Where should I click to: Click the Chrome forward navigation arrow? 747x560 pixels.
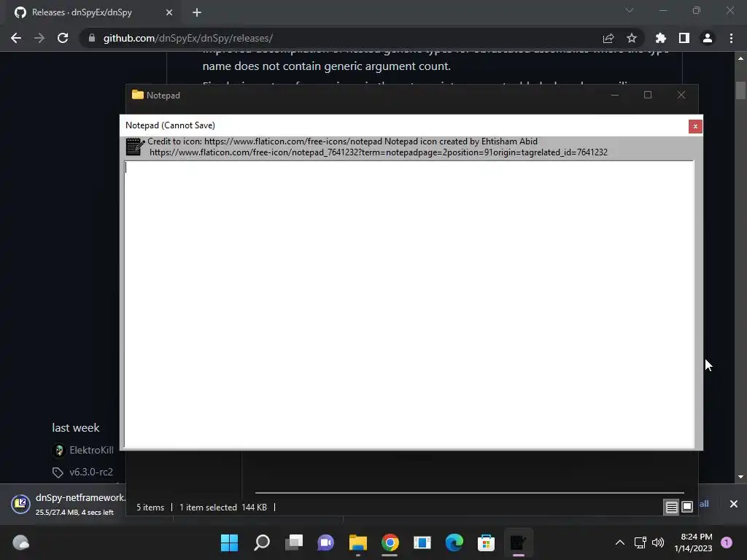point(39,38)
